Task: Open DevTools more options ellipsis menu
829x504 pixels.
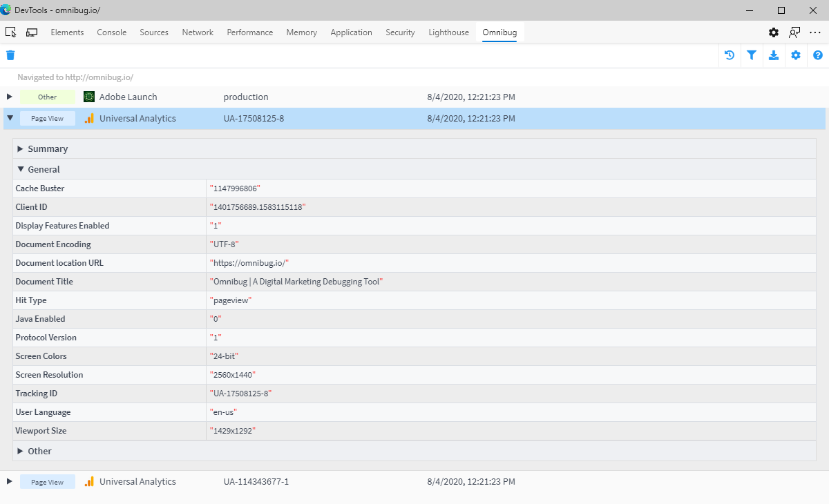Action: point(815,32)
